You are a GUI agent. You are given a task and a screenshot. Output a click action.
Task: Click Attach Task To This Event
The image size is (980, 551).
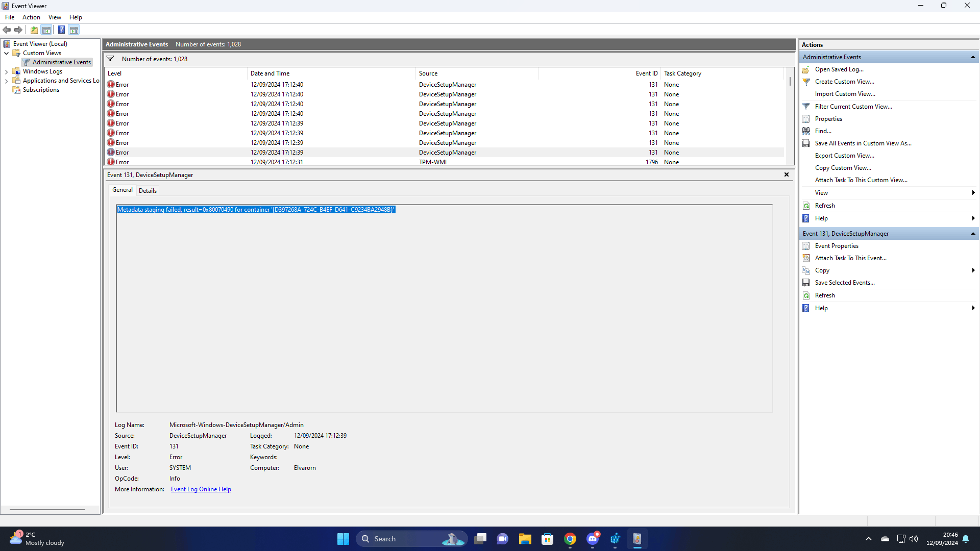coord(850,258)
